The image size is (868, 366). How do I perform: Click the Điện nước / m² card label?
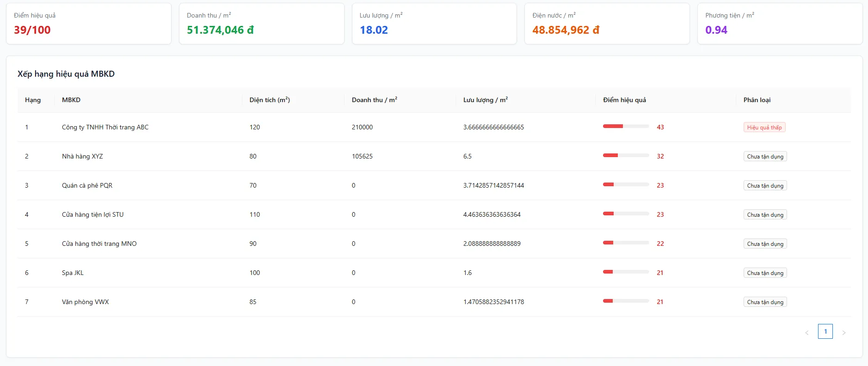[554, 15]
